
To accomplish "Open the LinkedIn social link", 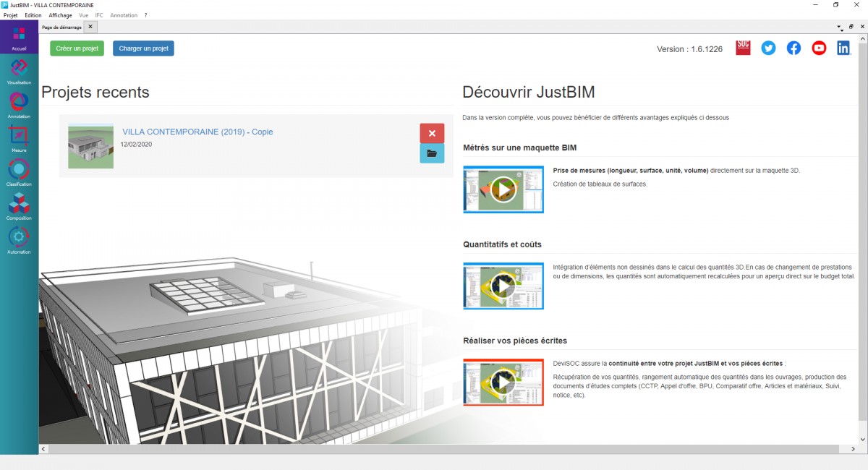I will 844,48.
